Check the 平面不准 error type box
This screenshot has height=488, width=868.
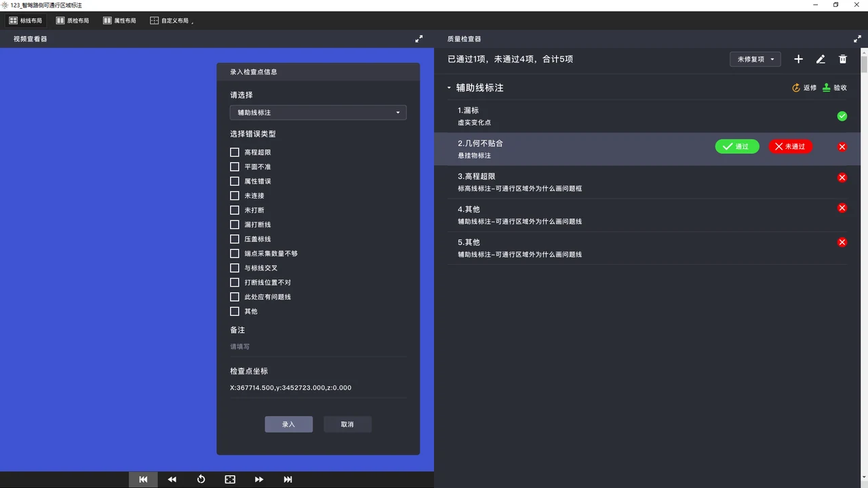(x=235, y=167)
